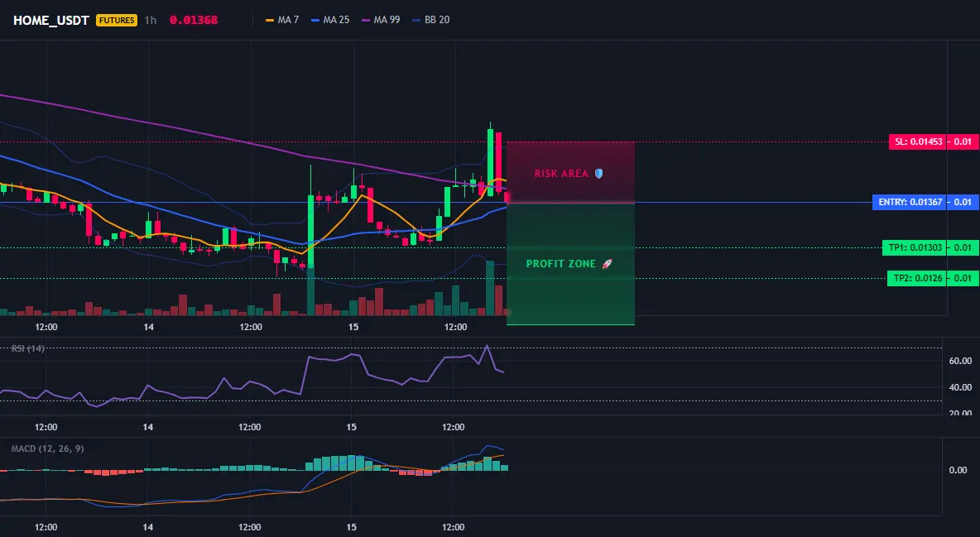Click the rocket icon beside PROFIT ZONE
This screenshot has height=537, width=980.
click(607, 264)
